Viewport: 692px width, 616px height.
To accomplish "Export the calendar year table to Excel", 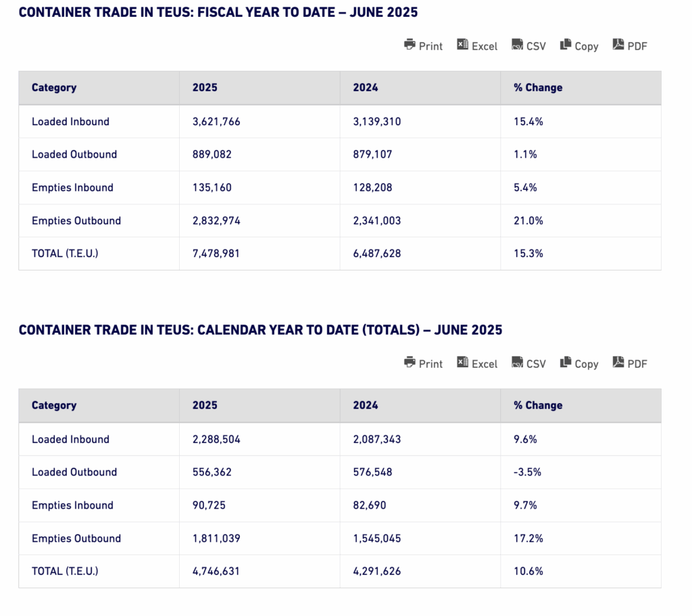I will pyautogui.click(x=477, y=363).
